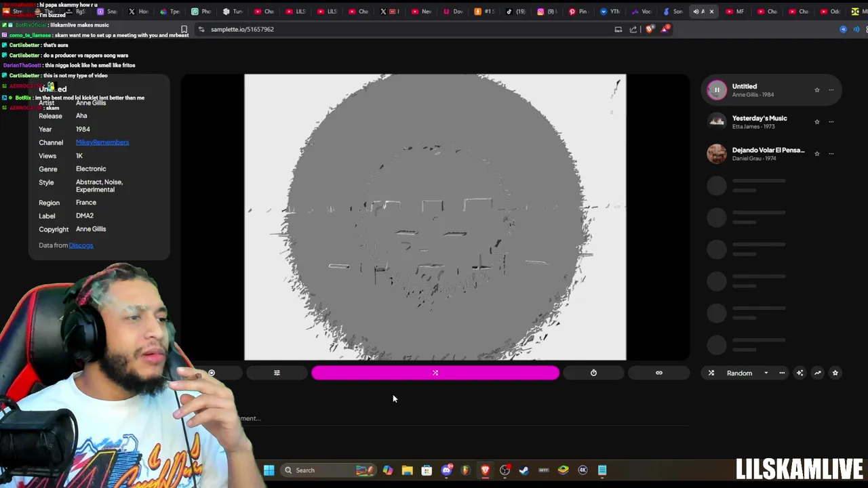
Task: Click the Style value Abstract, Noise, Experimental
Action: (100, 186)
